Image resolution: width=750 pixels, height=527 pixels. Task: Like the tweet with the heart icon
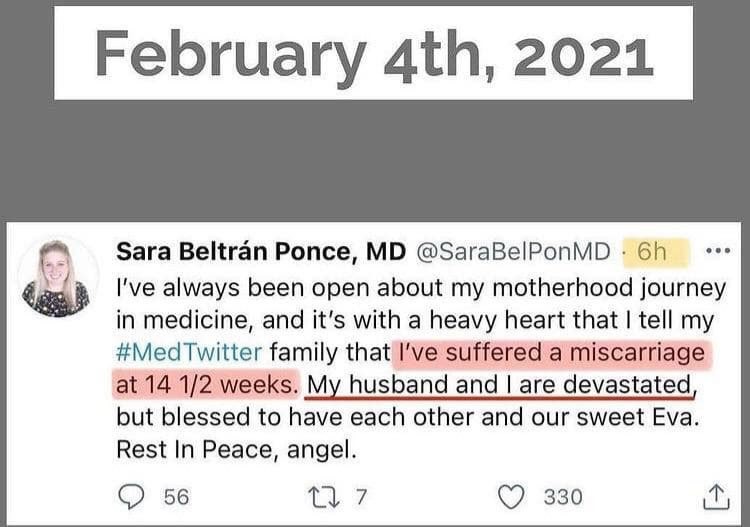pyautogui.click(x=511, y=495)
